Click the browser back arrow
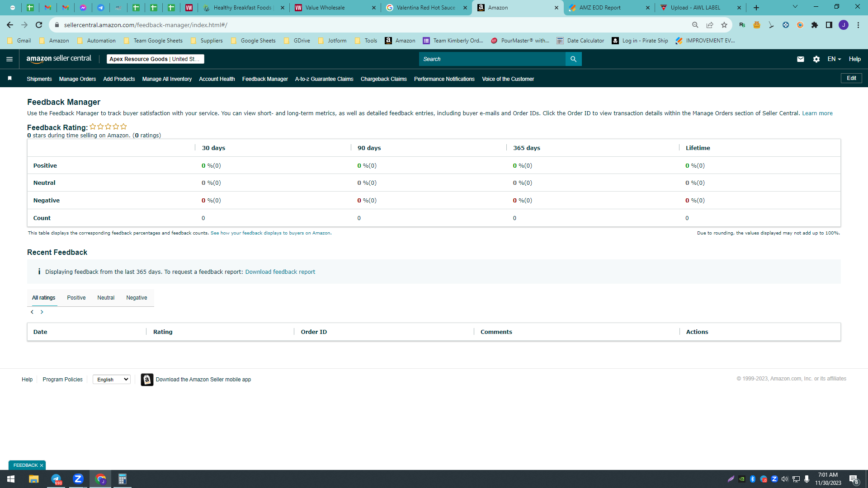The width and height of the screenshot is (868, 488). click(x=10, y=25)
